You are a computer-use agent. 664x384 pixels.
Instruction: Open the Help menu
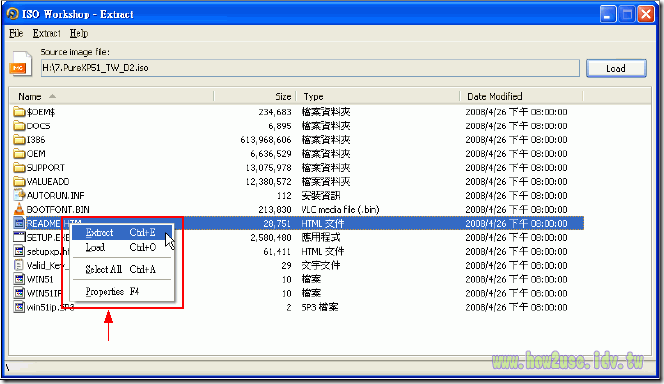click(79, 33)
